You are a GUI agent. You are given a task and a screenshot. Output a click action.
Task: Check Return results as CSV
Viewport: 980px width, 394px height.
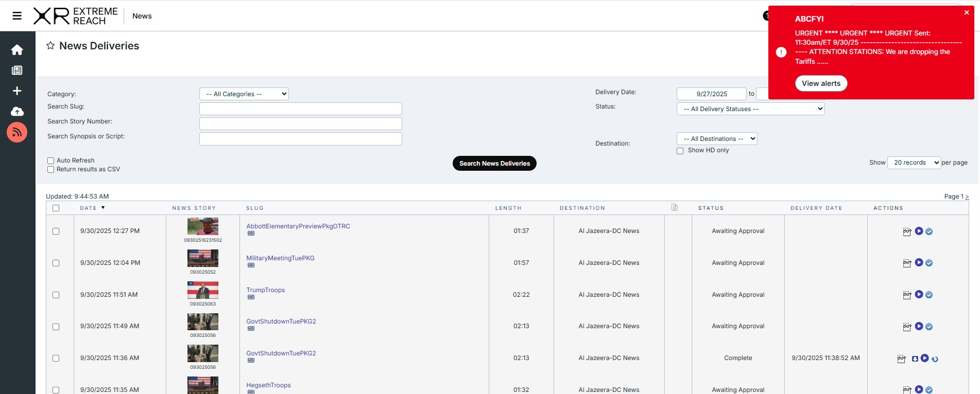coord(51,170)
